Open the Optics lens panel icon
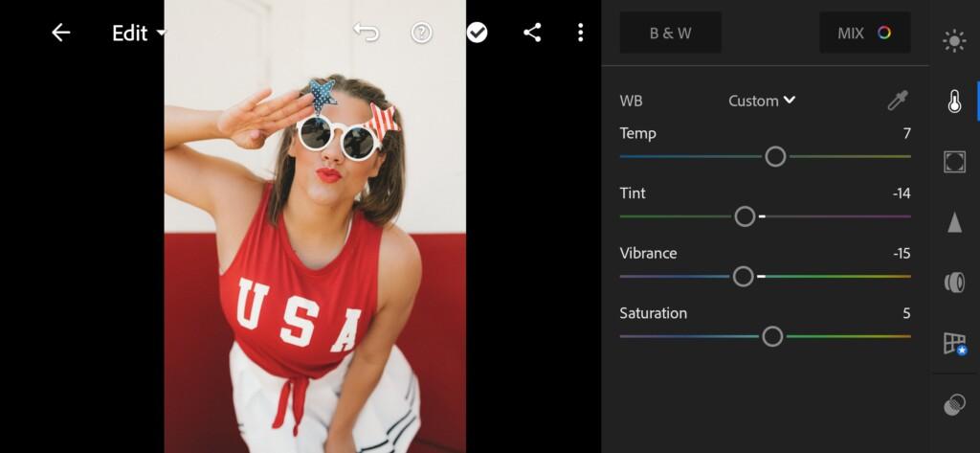Screen dimensions: 980x453 click(x=954, y=283)
